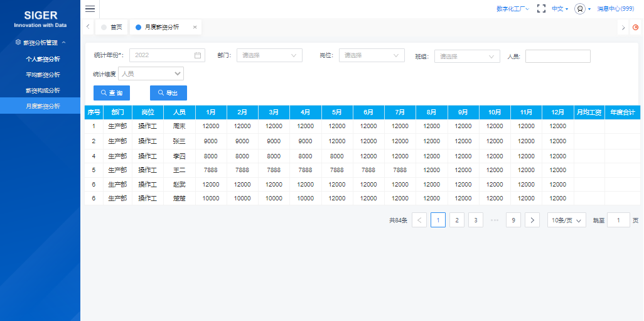The height and width of the screenshot is (321, 644).
Task: Click 李四's 5月 value 8000
Action: (337, 156)
